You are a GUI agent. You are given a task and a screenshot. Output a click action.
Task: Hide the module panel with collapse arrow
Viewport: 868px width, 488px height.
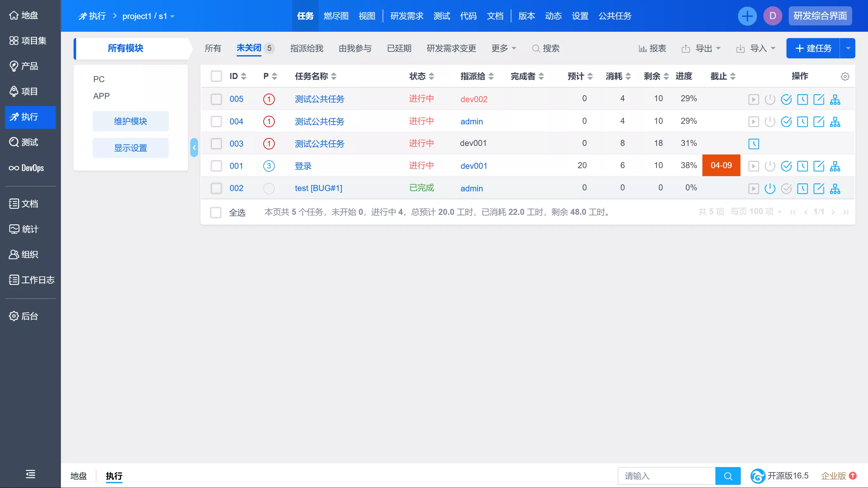(194, 148)
